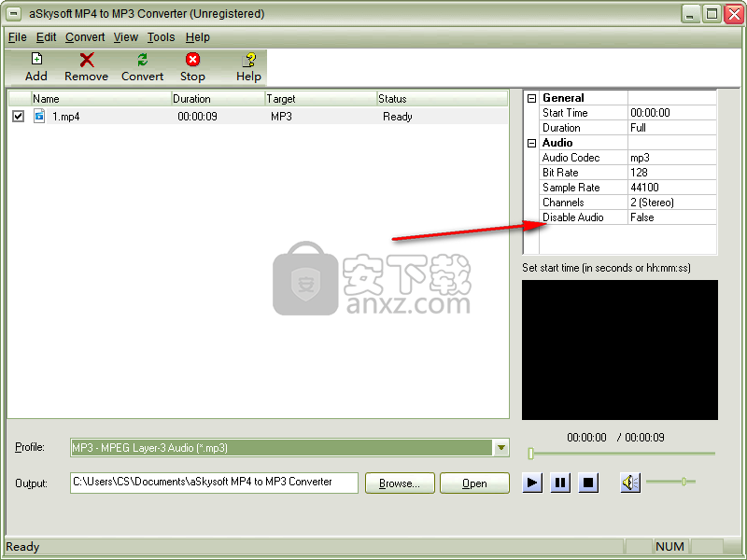Open the View menu

coord(126,37)
